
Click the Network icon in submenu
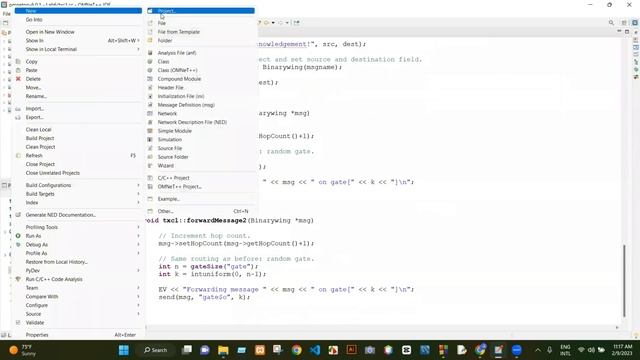(x=150, y=113)
